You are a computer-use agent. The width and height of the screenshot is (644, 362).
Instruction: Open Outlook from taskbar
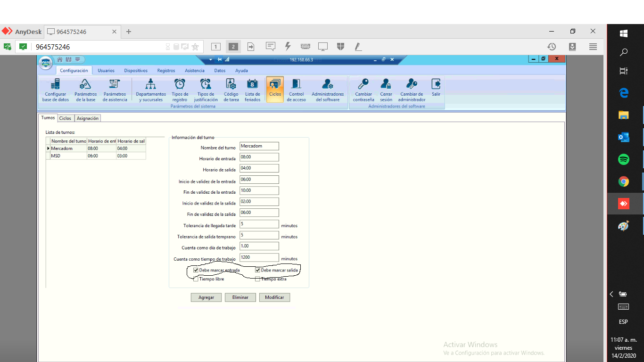click(x=624, y=137)
